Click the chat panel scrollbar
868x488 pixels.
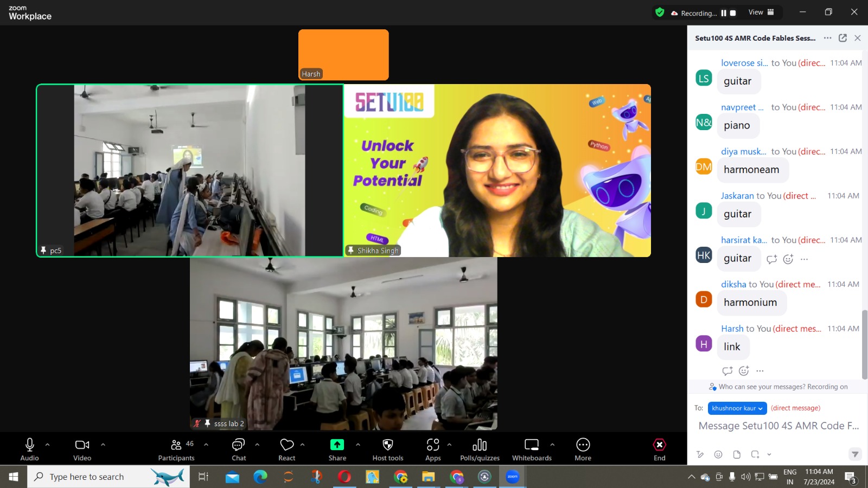coord(864,344)
